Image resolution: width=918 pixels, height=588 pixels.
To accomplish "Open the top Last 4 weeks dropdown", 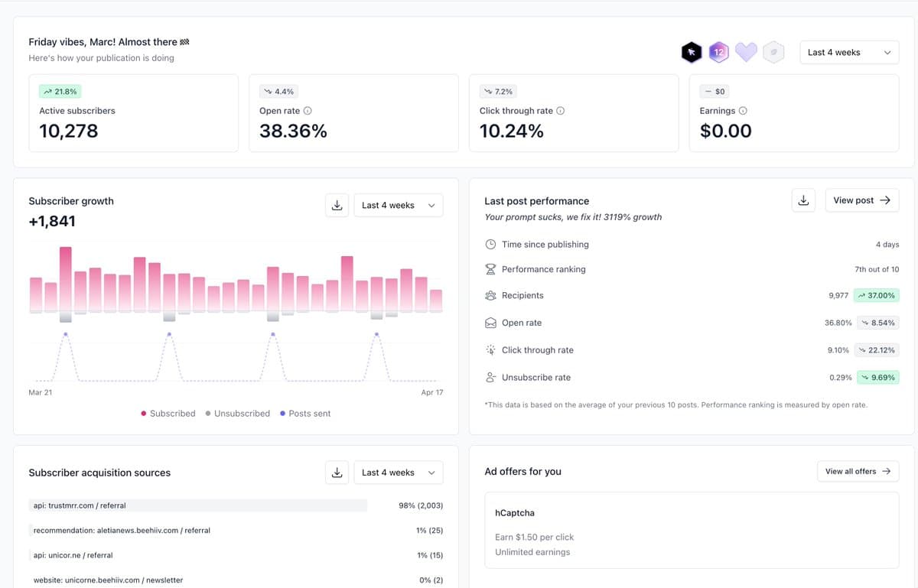I will point(849,52).
